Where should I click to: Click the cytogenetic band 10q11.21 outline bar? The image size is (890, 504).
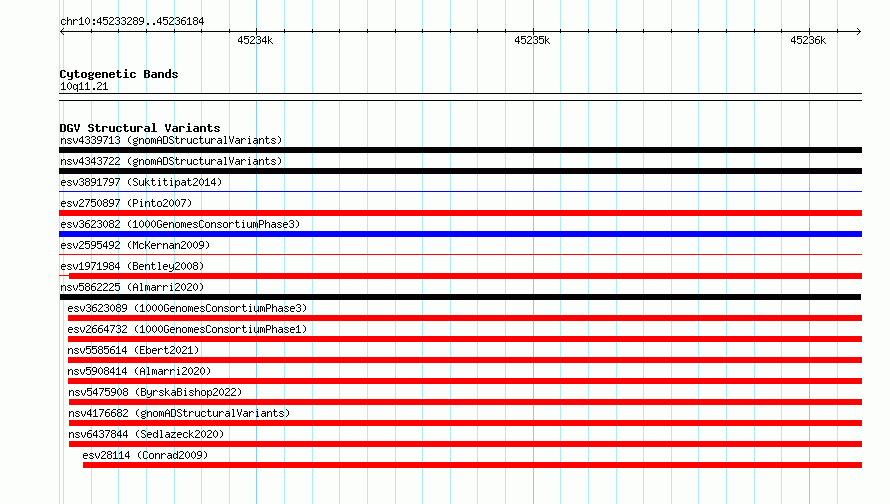click(x=460, y=97)
